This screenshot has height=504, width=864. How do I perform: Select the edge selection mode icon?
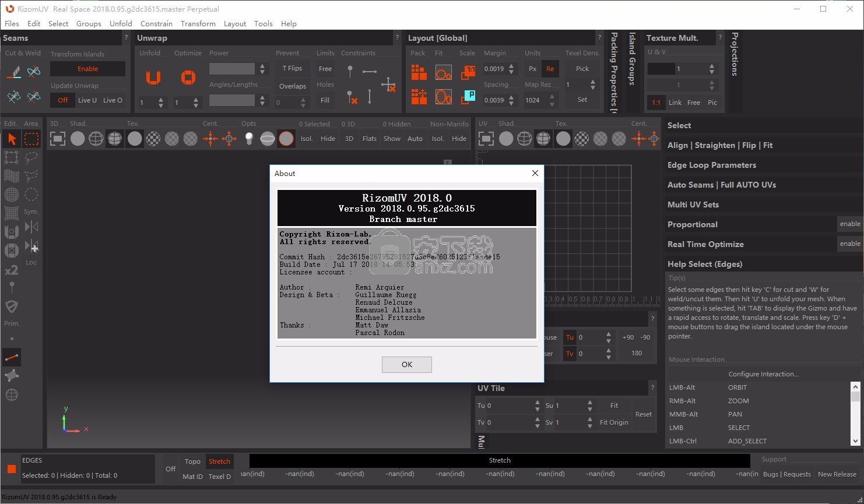pyautogui.click(x=12, y=357)
